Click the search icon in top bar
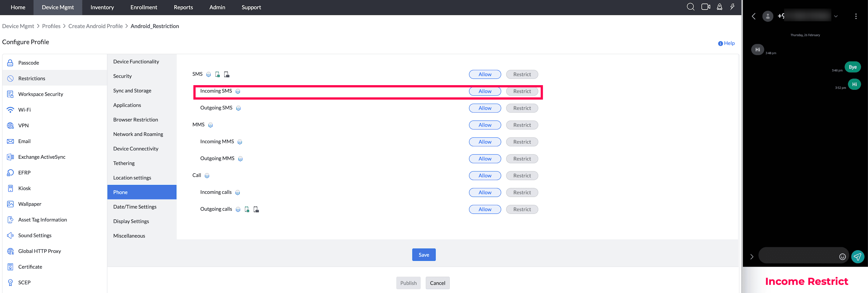Image resolution: width=868 pixels, height=293 pixels. tap(690, 7)
